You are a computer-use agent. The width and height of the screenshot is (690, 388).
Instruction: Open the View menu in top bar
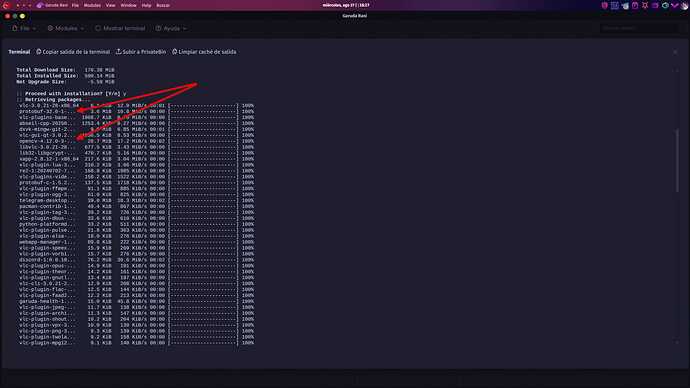[x=110, y=5]
